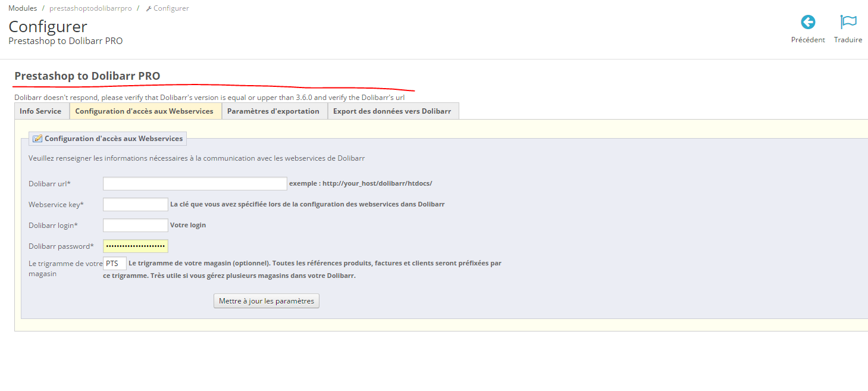Image resolution: width=868 pixels, height=391 pixels.
Task: Click the example url hint text
Action: coord(361,183)
